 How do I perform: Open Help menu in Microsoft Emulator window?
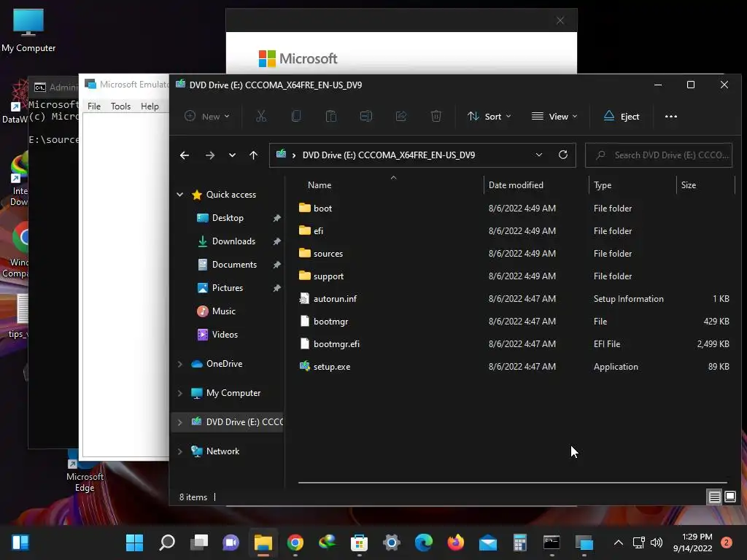coord(150,106)
